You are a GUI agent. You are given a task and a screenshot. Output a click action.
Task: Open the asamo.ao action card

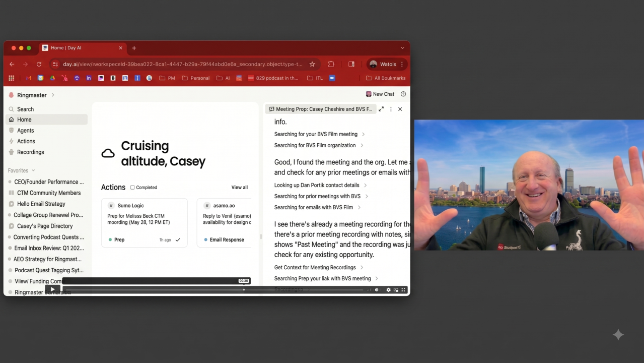[x=224, y=222]
